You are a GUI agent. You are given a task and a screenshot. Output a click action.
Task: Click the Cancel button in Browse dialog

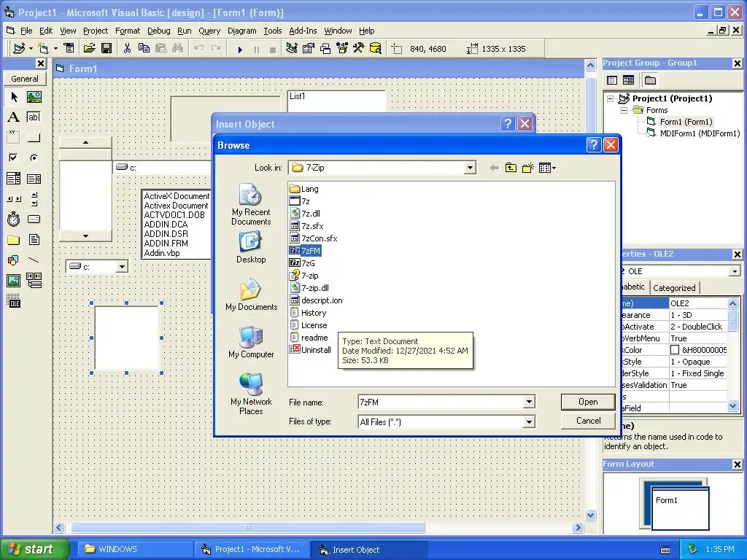coord(588,421)
